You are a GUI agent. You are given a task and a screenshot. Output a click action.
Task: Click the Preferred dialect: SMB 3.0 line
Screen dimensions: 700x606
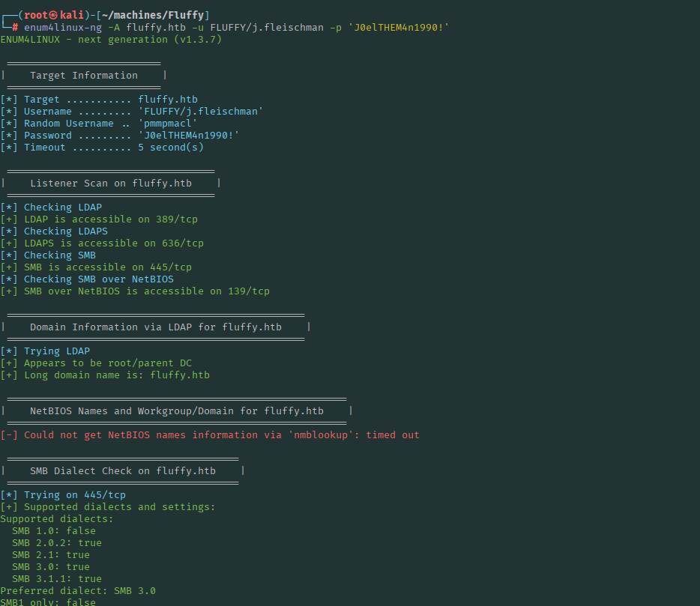pyautogui.click(x=78, y=591)
